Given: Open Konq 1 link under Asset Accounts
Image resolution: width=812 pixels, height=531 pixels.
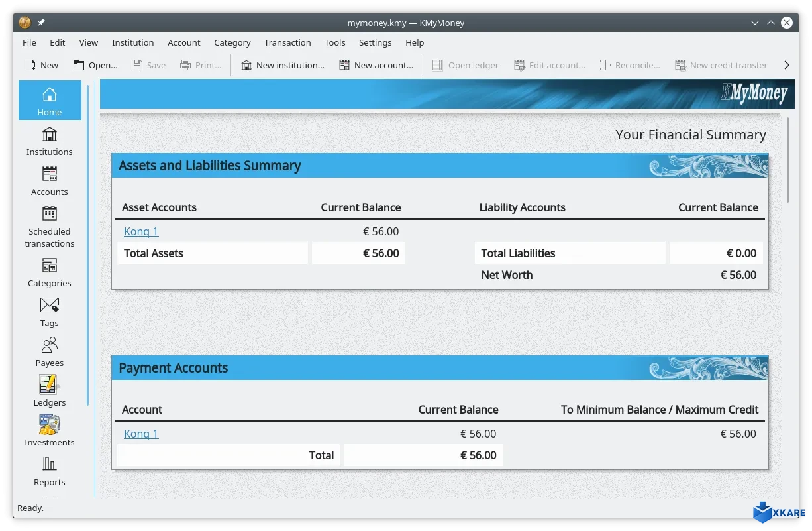Looking at the screenshot, I should (141, 231).
